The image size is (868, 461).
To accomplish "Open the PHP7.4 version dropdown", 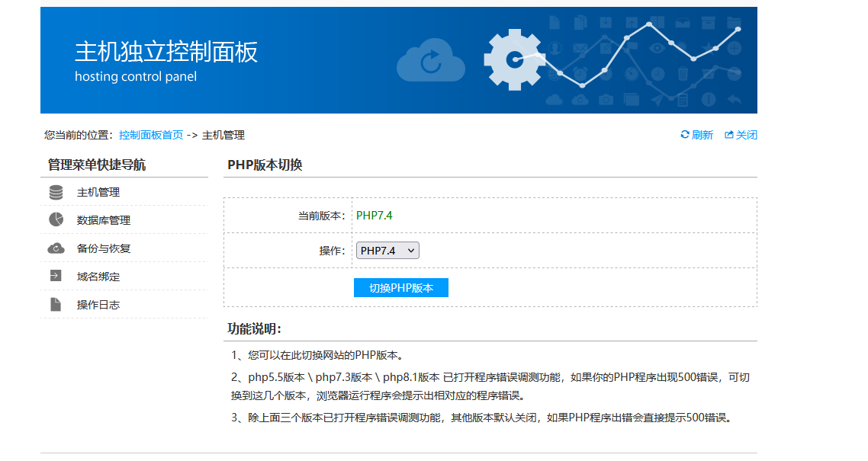I will point(387,251).
